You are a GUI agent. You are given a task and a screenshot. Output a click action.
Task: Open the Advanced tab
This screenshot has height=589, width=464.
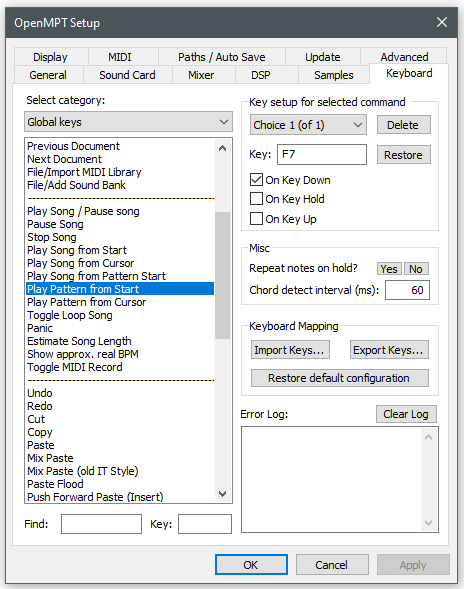coord(404,57)
